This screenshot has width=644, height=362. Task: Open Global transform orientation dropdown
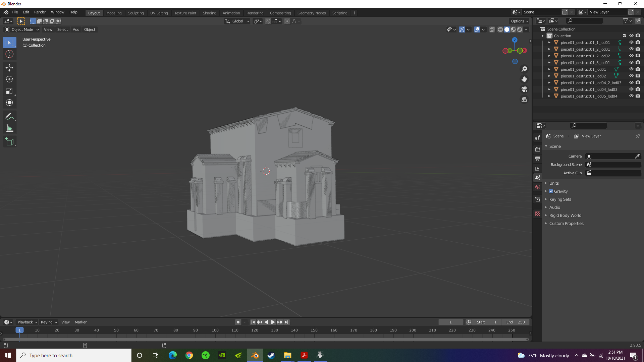click(237, 21)
